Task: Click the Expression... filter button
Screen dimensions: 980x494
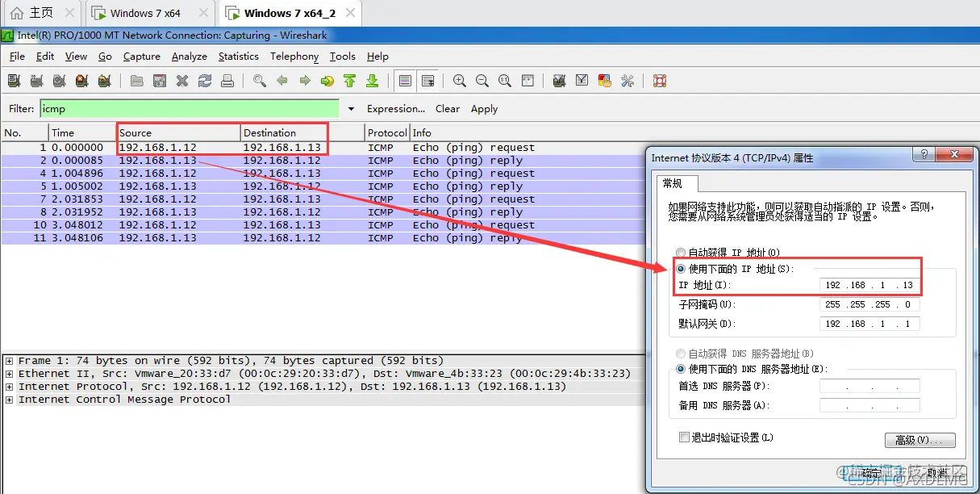Action: 396,109
